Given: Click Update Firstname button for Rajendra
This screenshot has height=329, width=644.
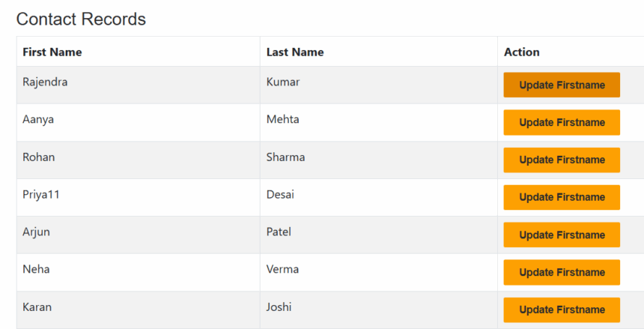Looking at the screenshot, I should point(562,85).
